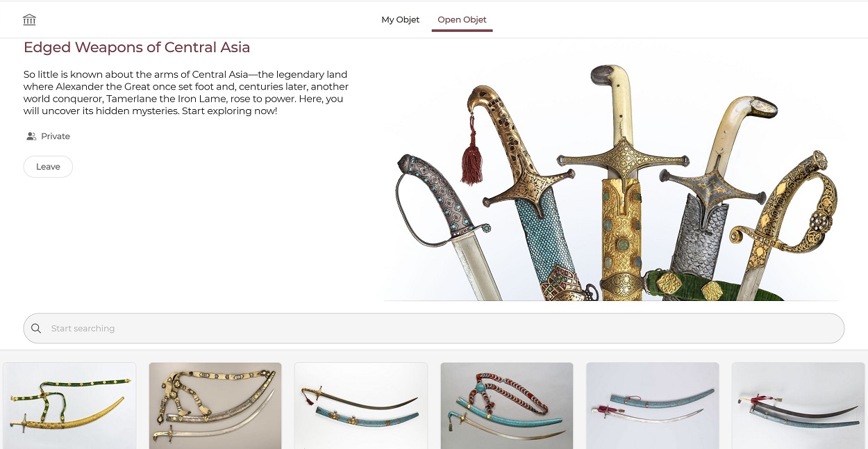Viewport: 868px width, 449px height.
Task: Select the Open Objet tab
Action: pyautogui.click(x=462, y=19)
